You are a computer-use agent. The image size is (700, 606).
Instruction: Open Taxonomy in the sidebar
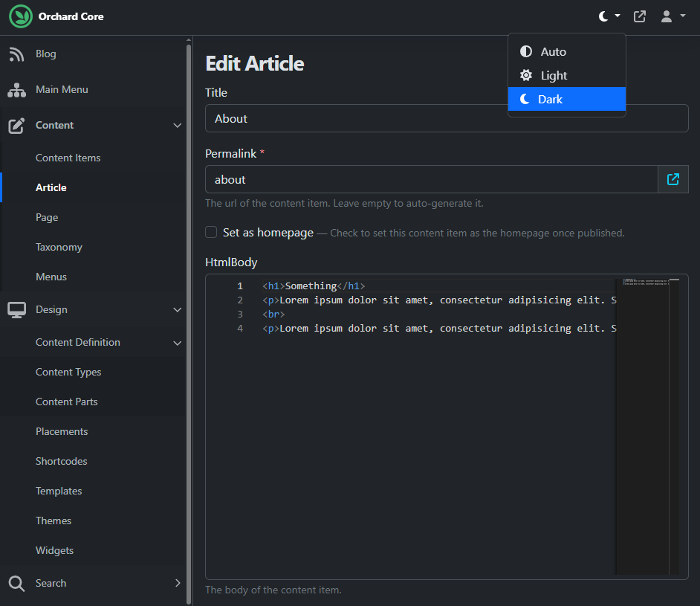(59, 248)
